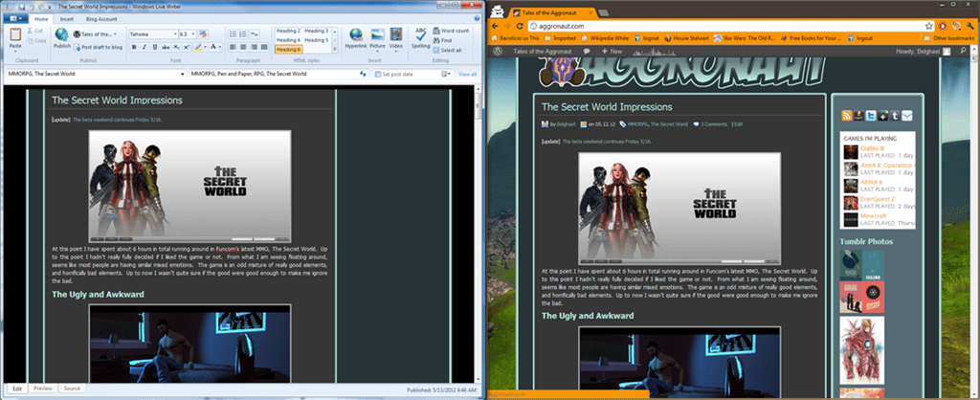Switch to the Source tab at bottom
Viewport: 980px width, 400px height.
point(72,389)
